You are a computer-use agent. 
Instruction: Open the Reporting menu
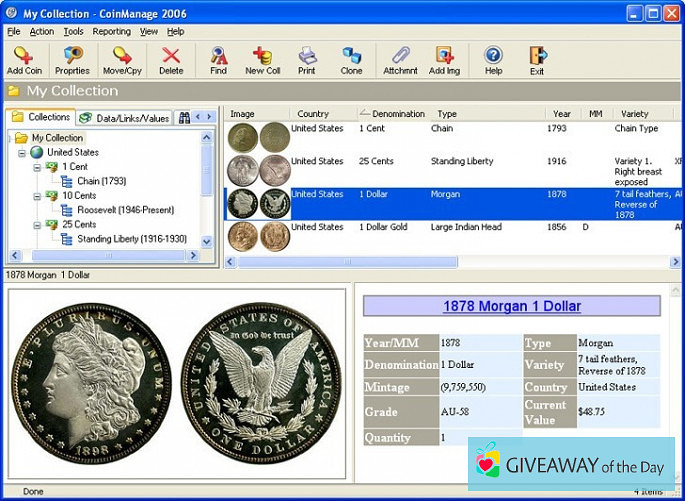111,32
